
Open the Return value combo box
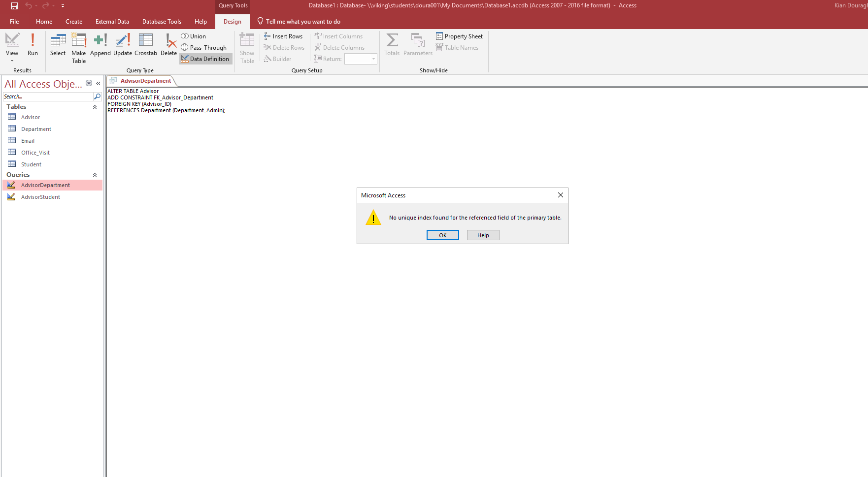pyautogui.click(x=361, y=59)
